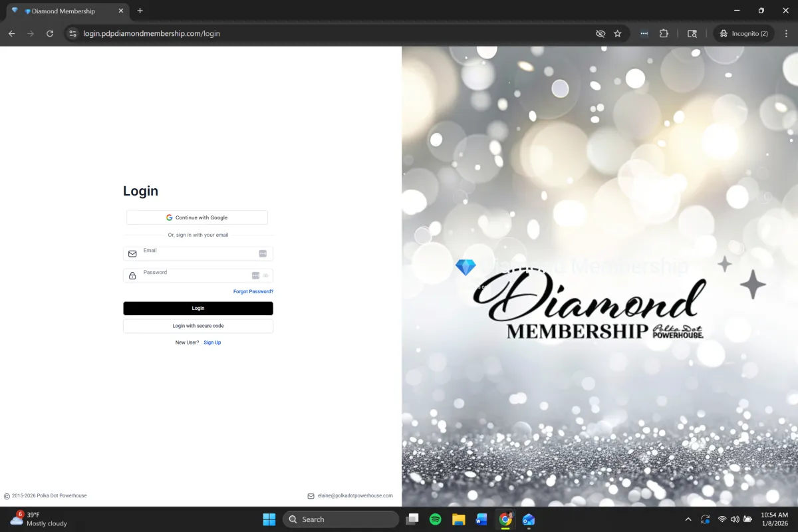Click the sync icon in system tray
This screenshot has height=532, width=798.
pos(705,519)
